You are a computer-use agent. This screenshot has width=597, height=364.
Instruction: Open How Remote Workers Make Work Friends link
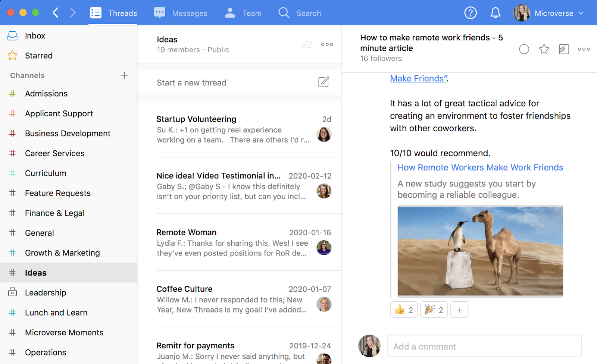[x=480, y=168]
